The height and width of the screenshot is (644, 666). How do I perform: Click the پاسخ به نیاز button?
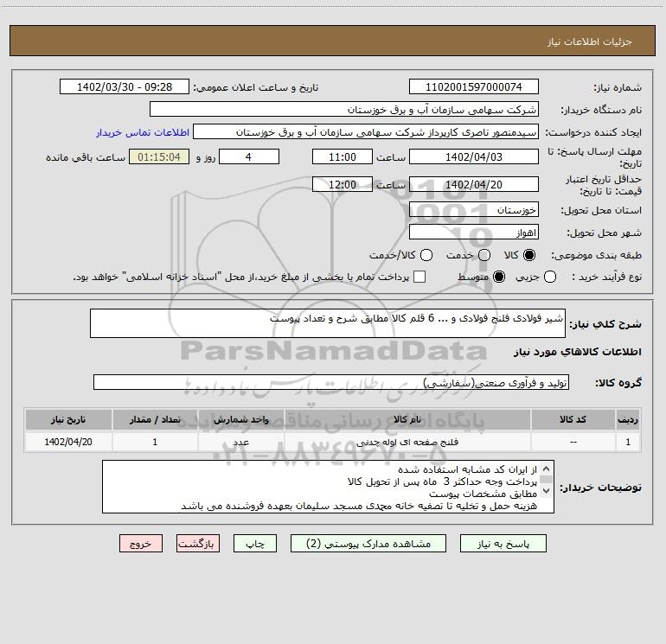click(503, 544)
